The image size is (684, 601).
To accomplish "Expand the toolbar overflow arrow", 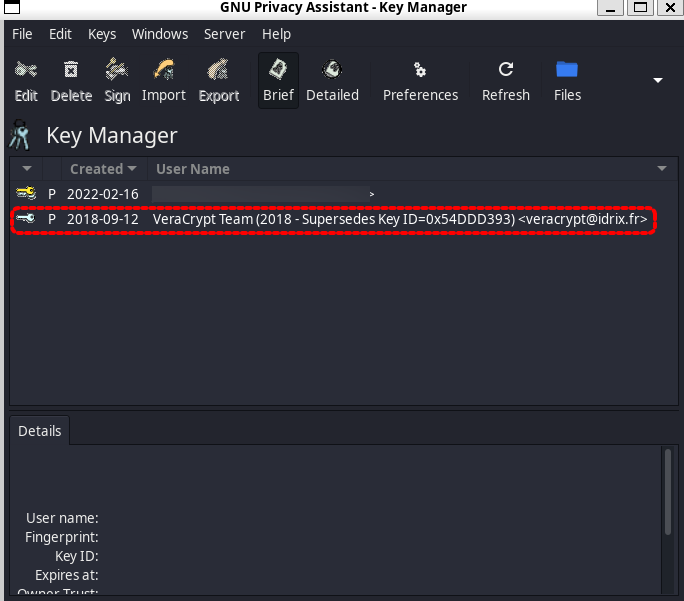I will [x=658, y=80].
